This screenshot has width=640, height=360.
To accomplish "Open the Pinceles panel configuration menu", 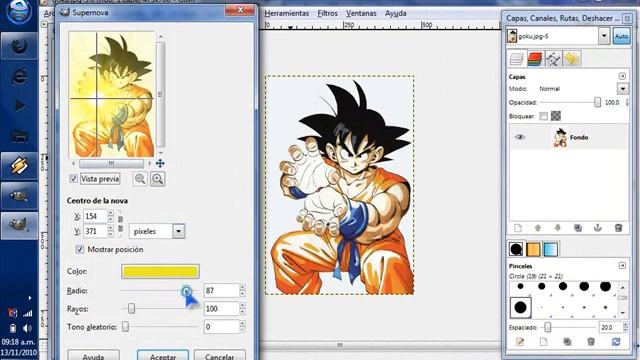I will (x=622, y=266).
